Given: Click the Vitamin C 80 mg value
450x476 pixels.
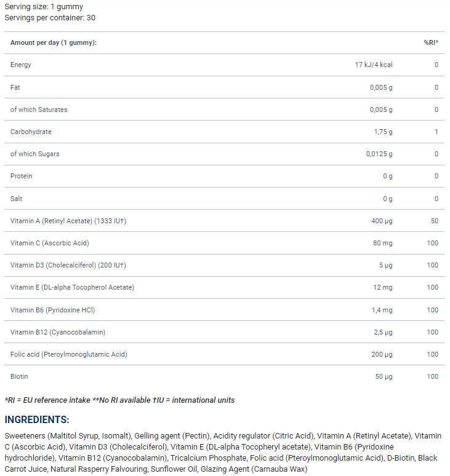Looking at the screenshot, I should pyautogui.click(x=382, y=243).
